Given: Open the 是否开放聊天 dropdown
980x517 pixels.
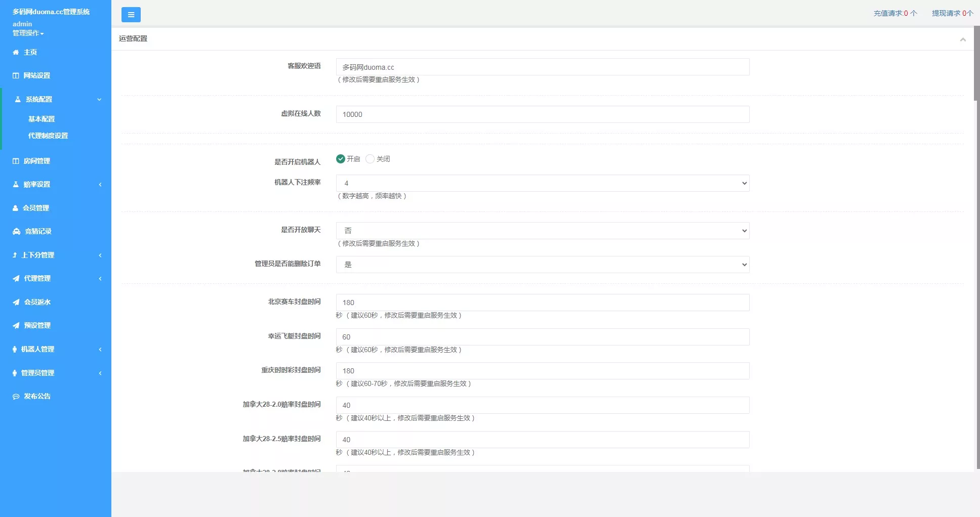Looking at the screenshot, I should pos(543,231).
